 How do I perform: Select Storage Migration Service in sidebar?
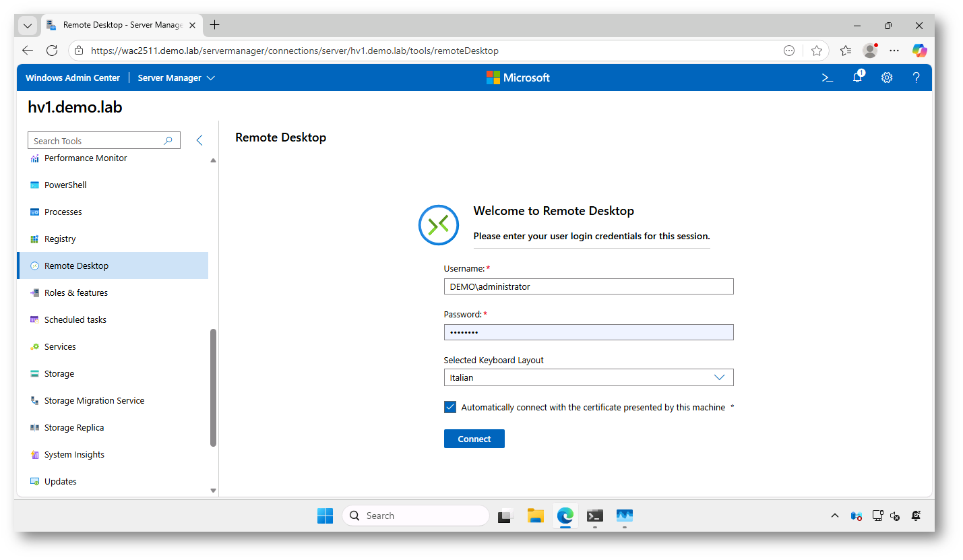94,400
